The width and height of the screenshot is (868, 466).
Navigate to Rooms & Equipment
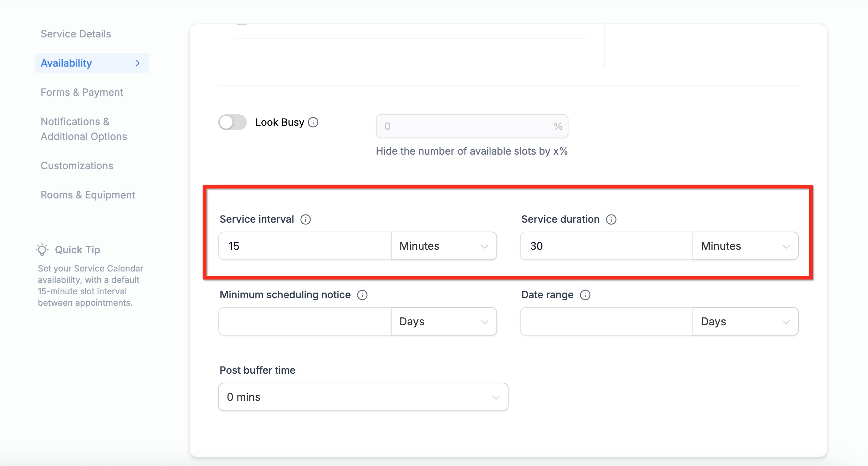pos(88,195)
